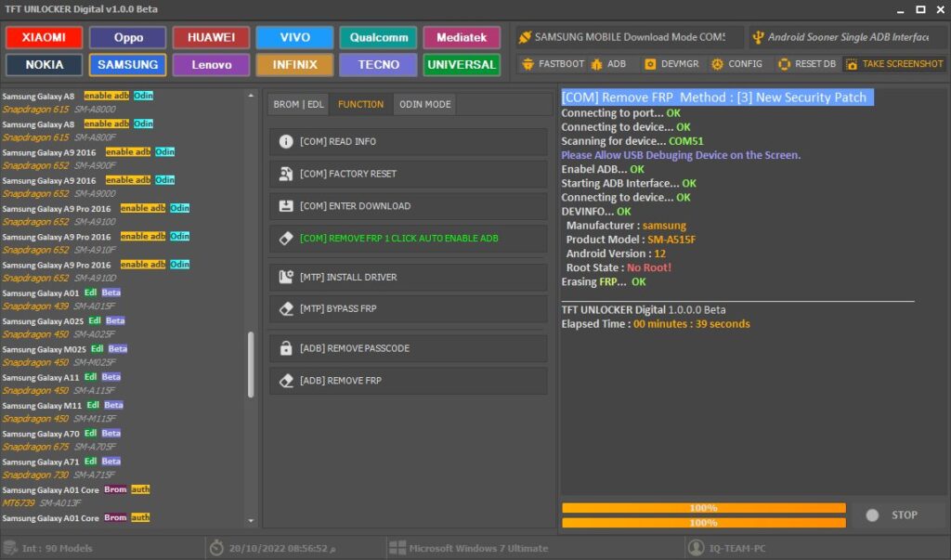Select Samsung Galaxy A01 Core SM-A013F model
951x560 pixels.
tap(124, 496)
